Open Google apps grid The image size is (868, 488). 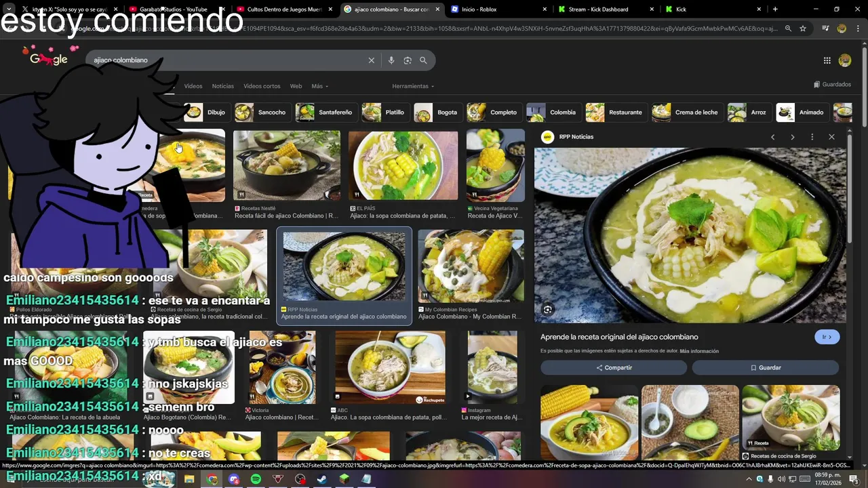point(827,60)
